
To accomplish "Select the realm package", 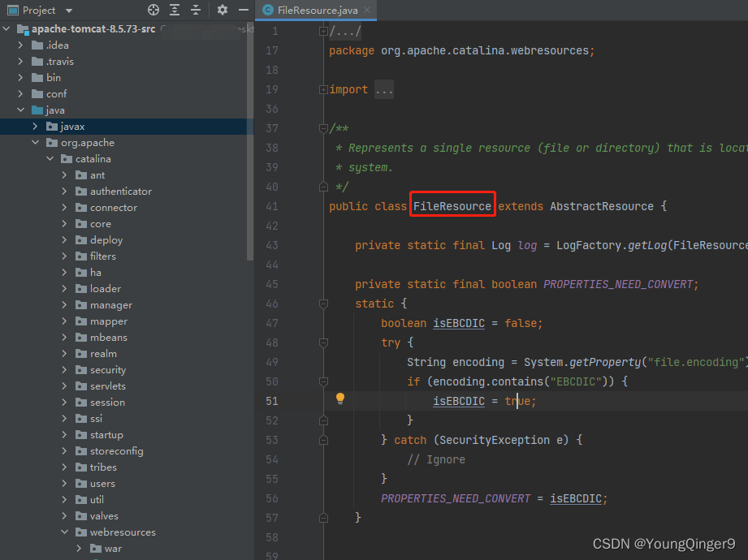I will (x=103, y=354).
